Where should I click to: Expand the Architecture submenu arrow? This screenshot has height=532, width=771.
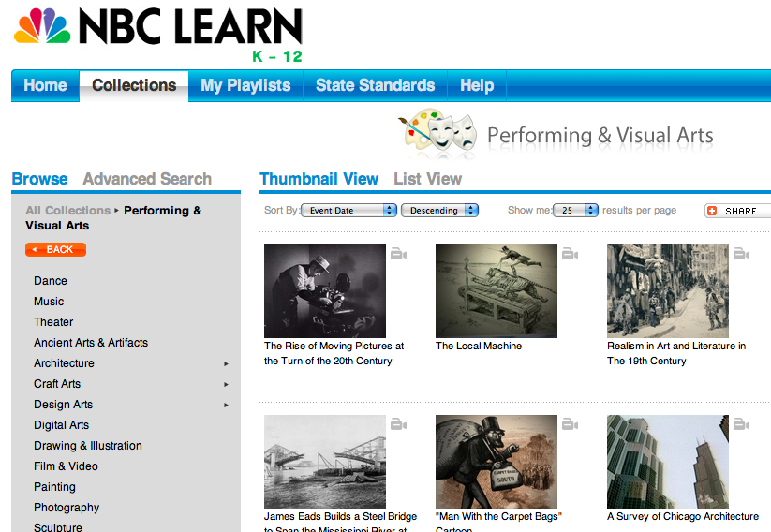226,363
